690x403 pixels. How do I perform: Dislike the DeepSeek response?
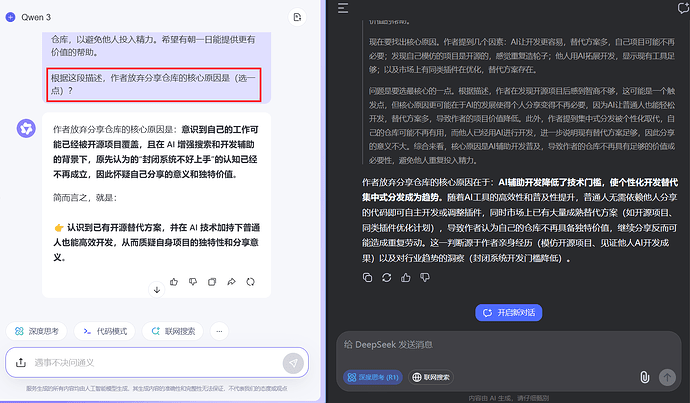(425, 278)
